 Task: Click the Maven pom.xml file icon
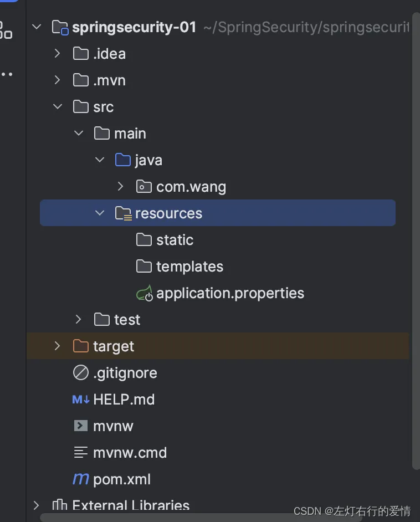80,479
